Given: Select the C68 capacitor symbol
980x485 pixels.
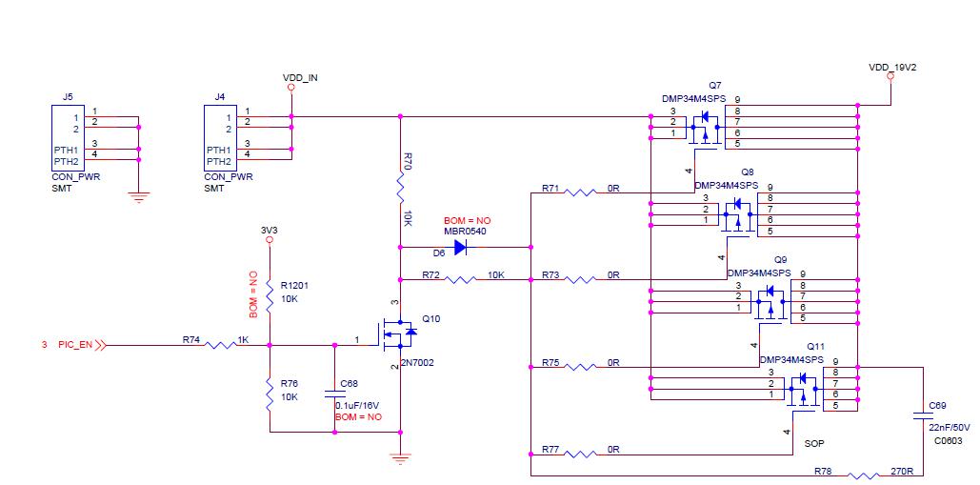Looking at the screenshot, I should (335, 393).
